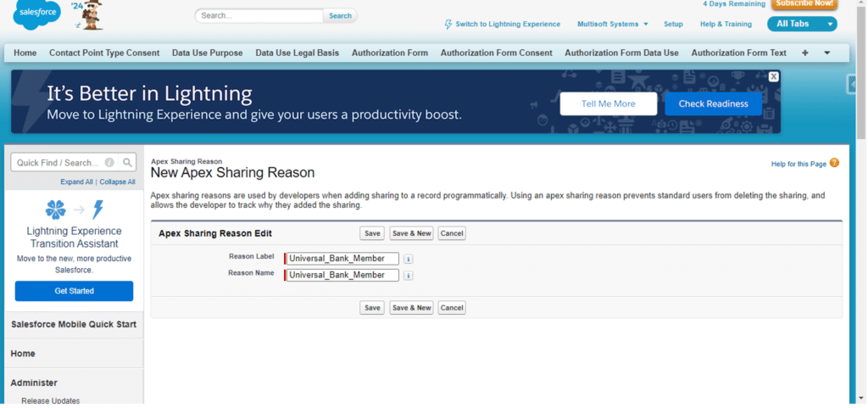The width and height of the screenshot is (868, 408).
Task: Click the Expand All sidebar link
Action: 76,182
